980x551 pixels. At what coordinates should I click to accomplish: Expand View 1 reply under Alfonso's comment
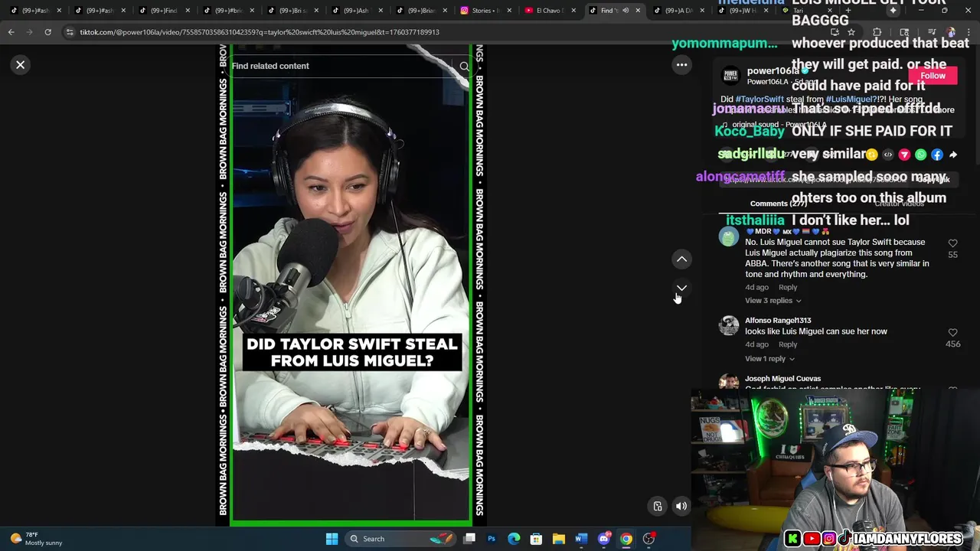click(x=769, y=359)
